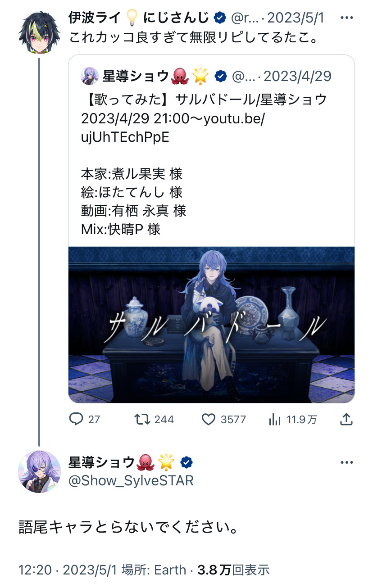
Task: View analytics bar chart icon with 11.9万
Action: tap(275, 419)
